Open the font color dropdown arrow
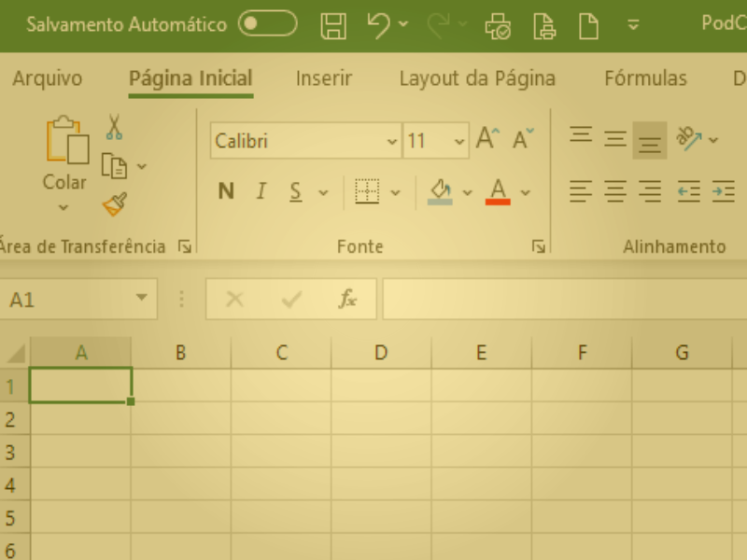 point(526,193)
